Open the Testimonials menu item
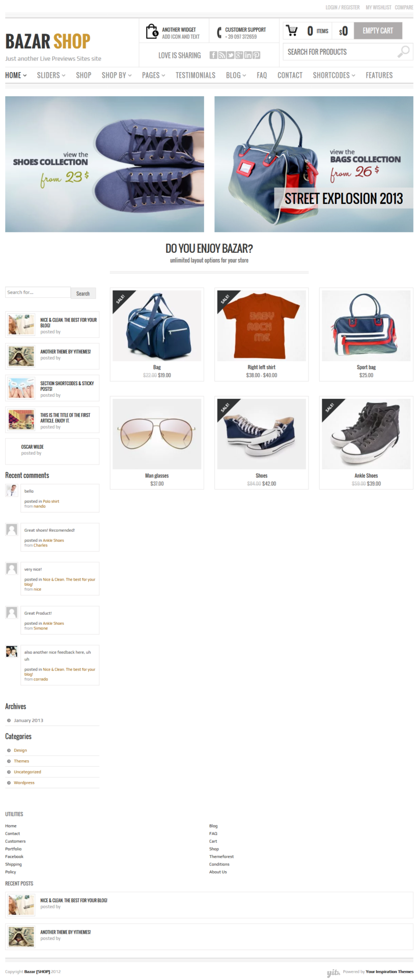420x980 pixels. [195, 75]
